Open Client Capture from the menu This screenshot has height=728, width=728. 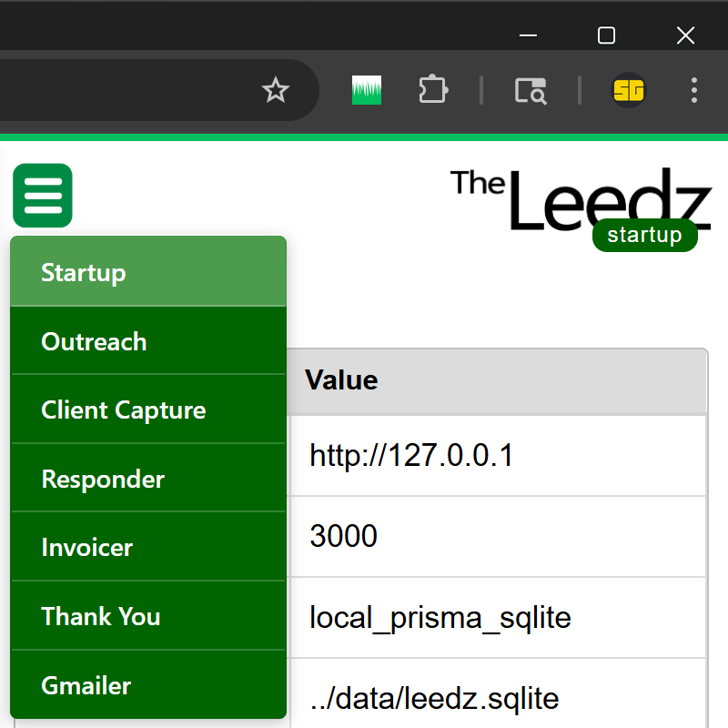(x=148, y=410)
